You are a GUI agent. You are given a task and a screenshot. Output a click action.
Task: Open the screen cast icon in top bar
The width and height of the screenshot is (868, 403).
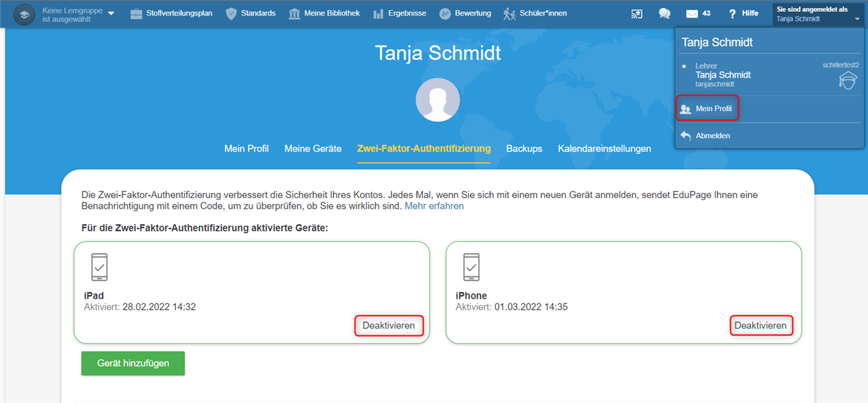(x=636, y=14)
